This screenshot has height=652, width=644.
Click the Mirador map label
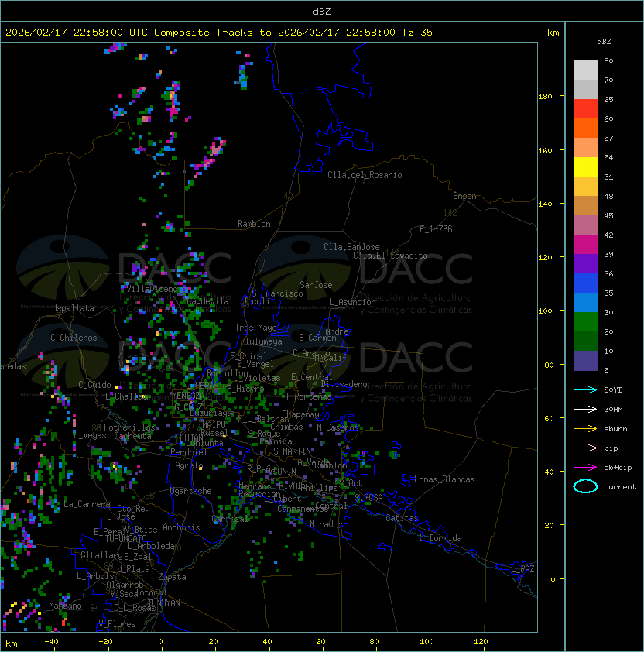326,524
